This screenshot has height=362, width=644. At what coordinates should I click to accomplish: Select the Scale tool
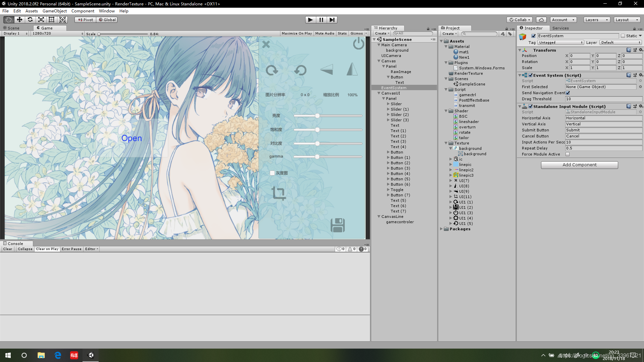click(x=41, y=20)
